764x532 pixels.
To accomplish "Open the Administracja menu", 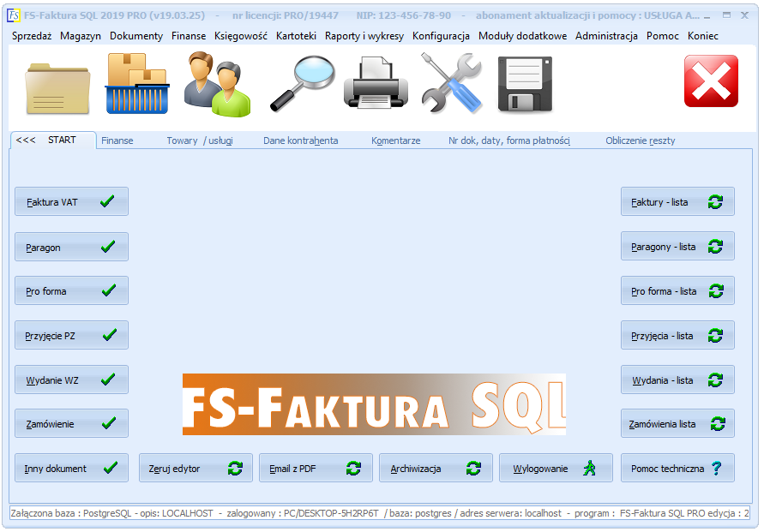I will pos(606,36).
